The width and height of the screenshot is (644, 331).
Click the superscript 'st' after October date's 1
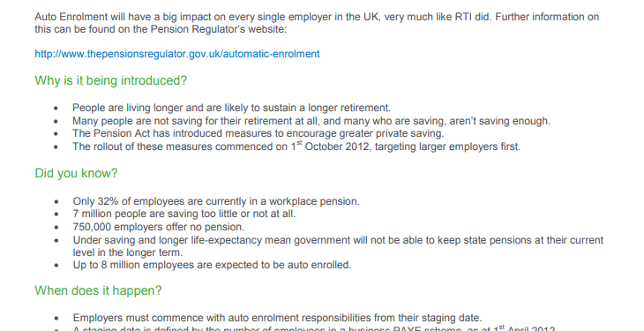click(x=299, y=143)
